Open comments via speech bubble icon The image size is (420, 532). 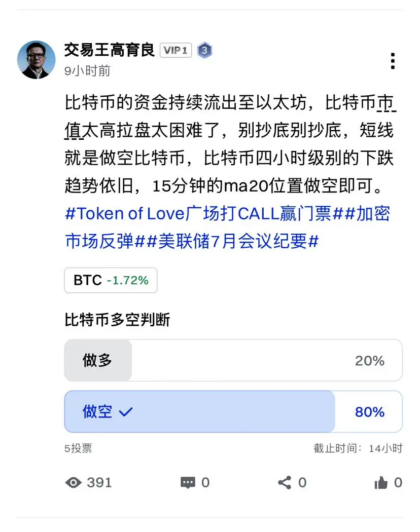pyautogui.click(x=188, y=482)
